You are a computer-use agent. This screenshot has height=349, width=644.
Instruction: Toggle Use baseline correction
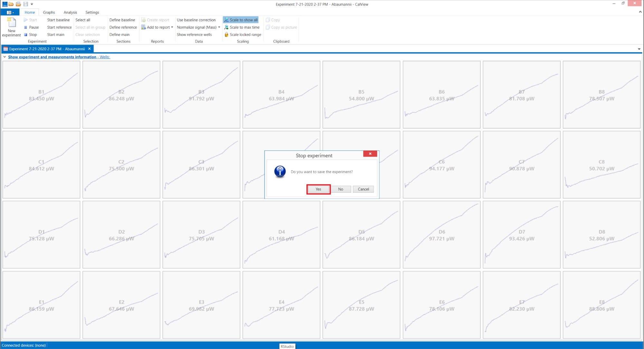point(196,20)
